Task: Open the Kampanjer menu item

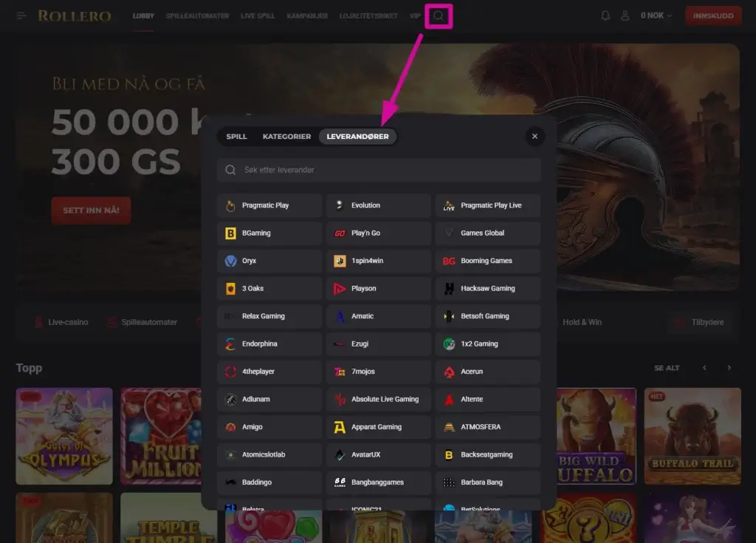Action: (x=307, y=16)
